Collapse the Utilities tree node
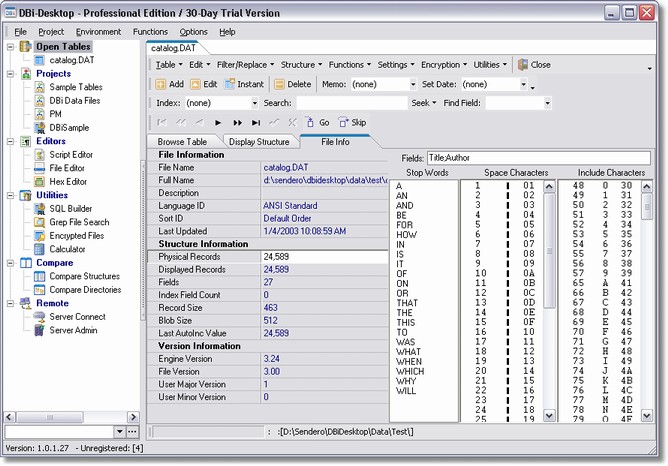 click(10, 196)
